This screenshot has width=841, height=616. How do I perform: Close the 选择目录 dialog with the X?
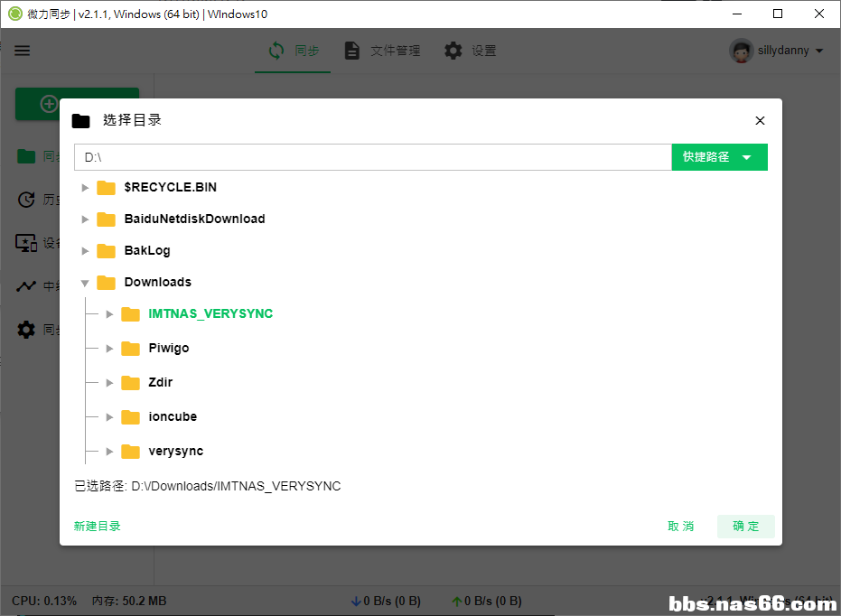(x=760, y=121)
